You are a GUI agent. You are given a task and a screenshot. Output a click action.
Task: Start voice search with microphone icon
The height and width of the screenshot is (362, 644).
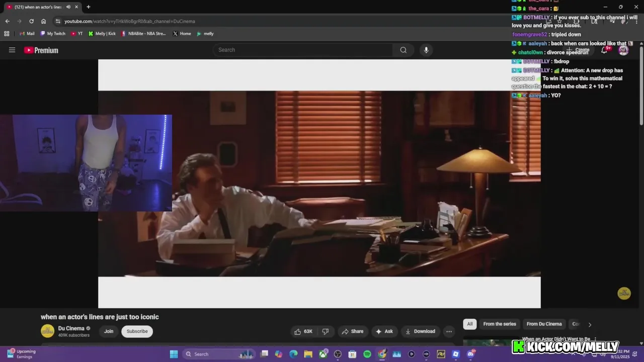426,50
